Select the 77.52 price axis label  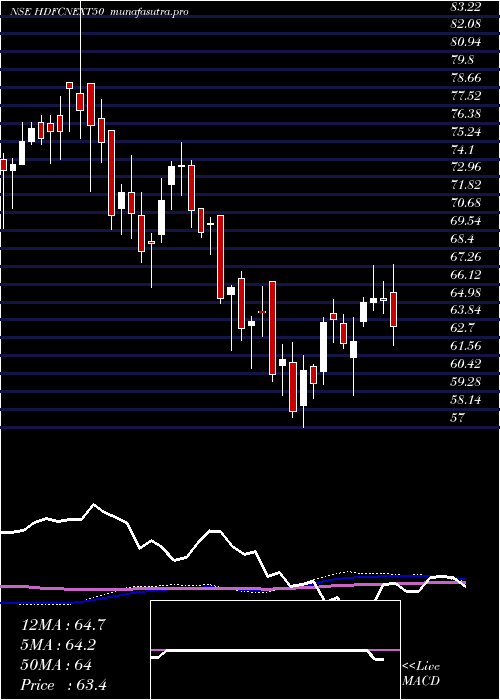click(466, 96)
